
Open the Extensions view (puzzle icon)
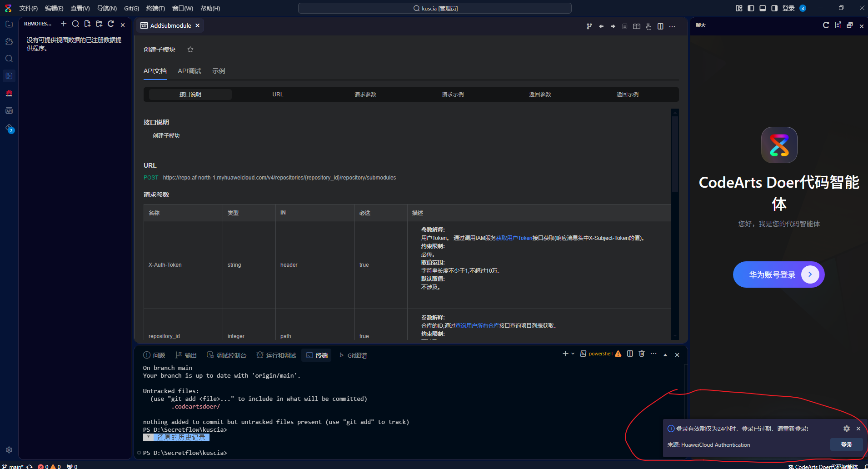[x=9, y=41]
